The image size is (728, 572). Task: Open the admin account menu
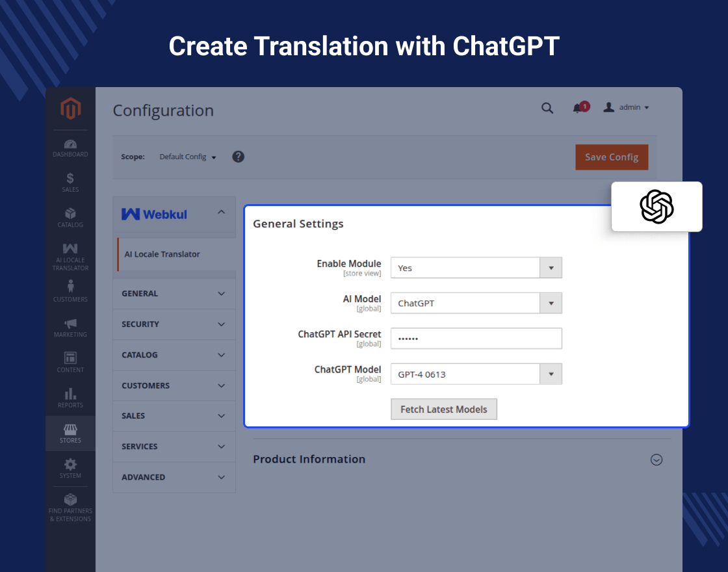click(627, 108)
